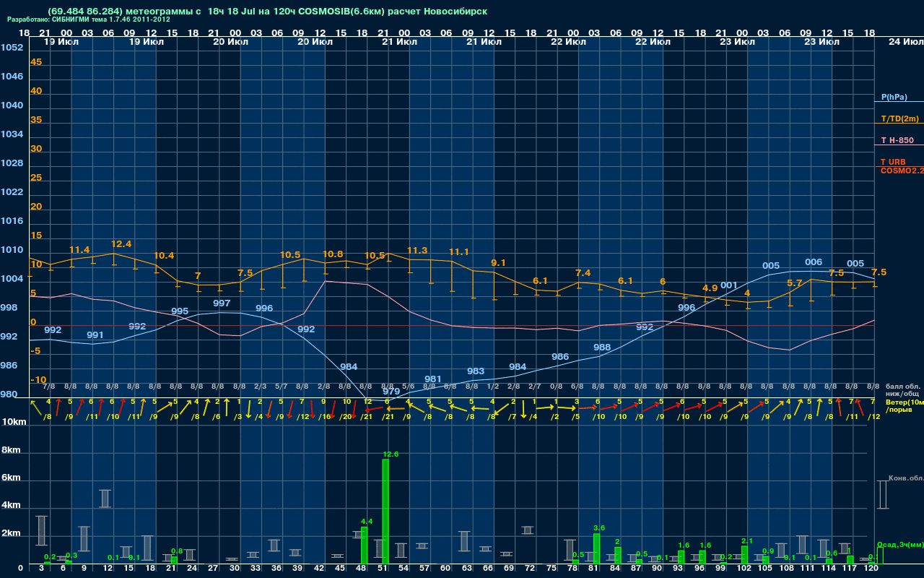924x578 pixels.
Task: Click the "Осад,3ч(мм)" legend label
Action: pyautogui.click(x=900, y=544)
